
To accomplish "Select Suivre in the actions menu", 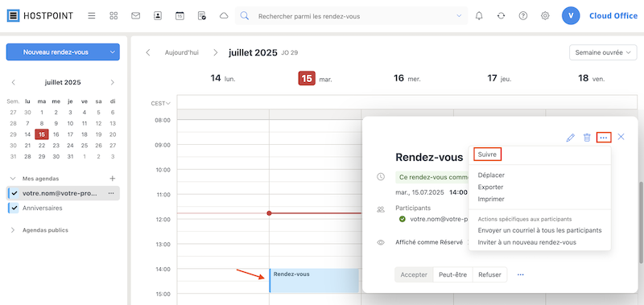I will coord(488,155).
